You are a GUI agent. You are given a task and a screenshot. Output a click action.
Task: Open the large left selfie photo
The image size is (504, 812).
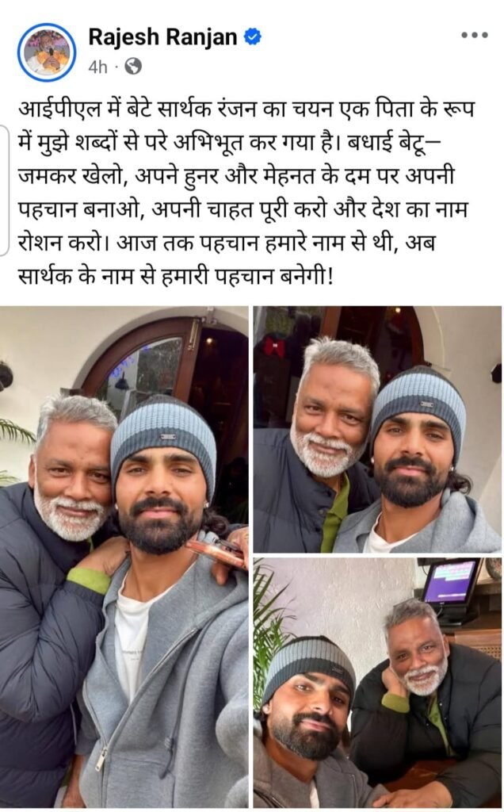tap(124, 557)
